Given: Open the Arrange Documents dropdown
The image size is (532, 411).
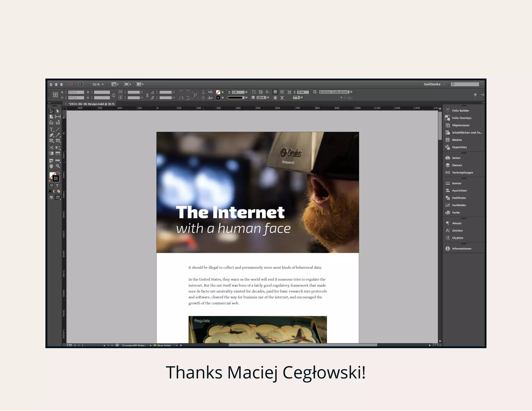Looking at the screenshot, I should (x=140, y=84).
